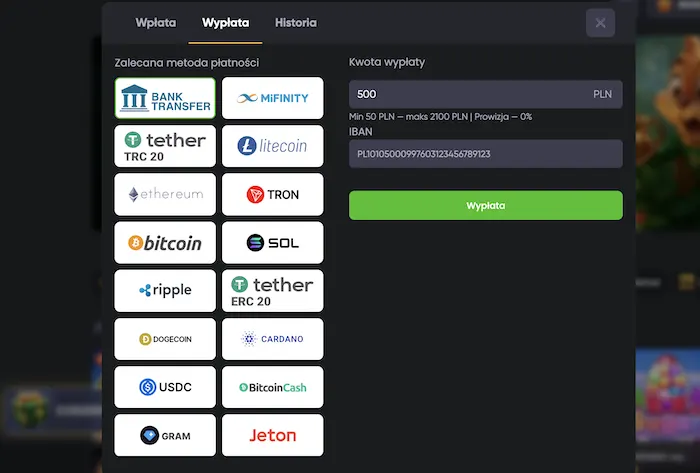Select Bank Transfer payment method
This screenshot has width=700, height=473.
tap(165, 98)
